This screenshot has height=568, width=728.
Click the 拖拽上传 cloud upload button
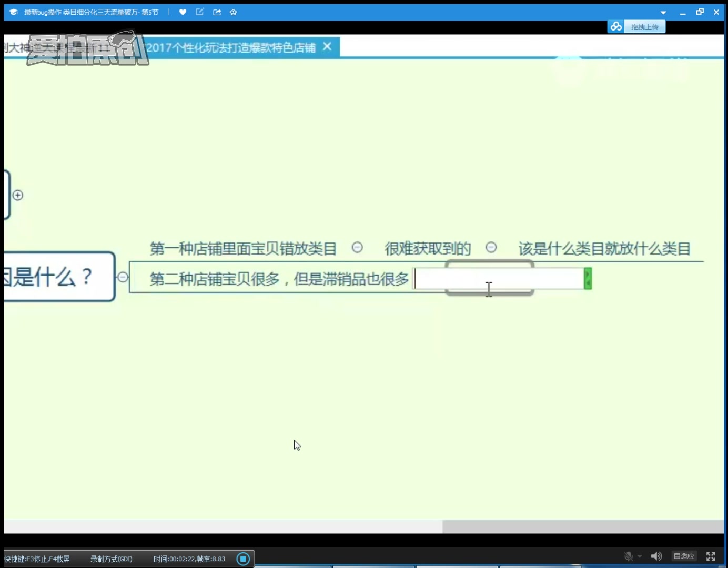click(636, 27)
